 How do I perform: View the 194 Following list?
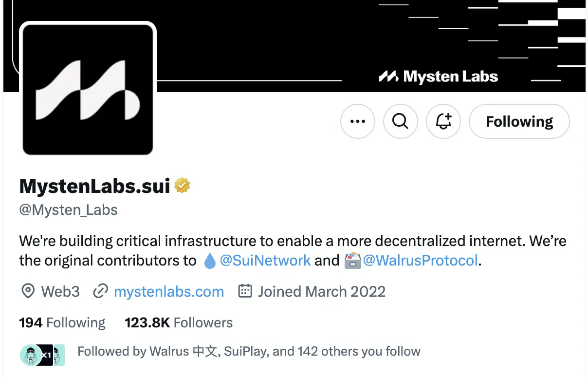62,323
